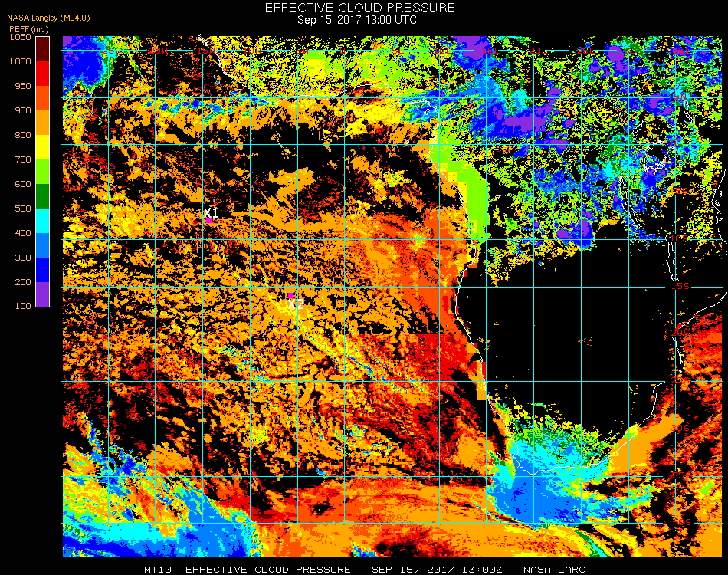The height and width of the screenshot is (575, 728).
Task: Click the '500' colorbar tick label
Action: [23, 209]
